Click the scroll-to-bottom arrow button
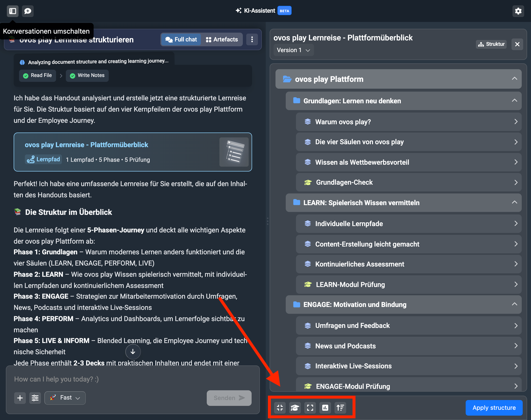The height and width of the screenshot is (420, 531). [133, 352]
